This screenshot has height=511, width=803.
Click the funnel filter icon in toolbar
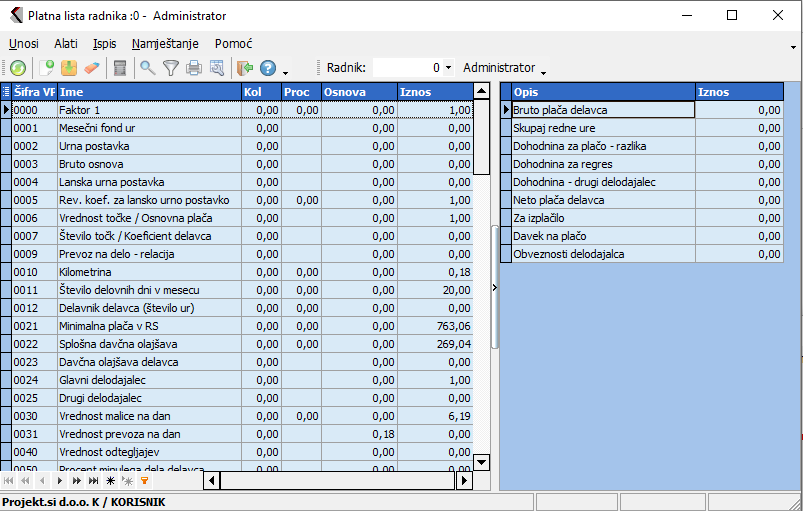point(171,68)
